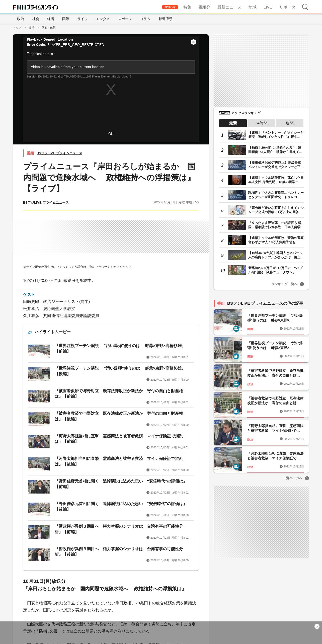Open the BSフジLIVE link above the headline

point(59,153)
